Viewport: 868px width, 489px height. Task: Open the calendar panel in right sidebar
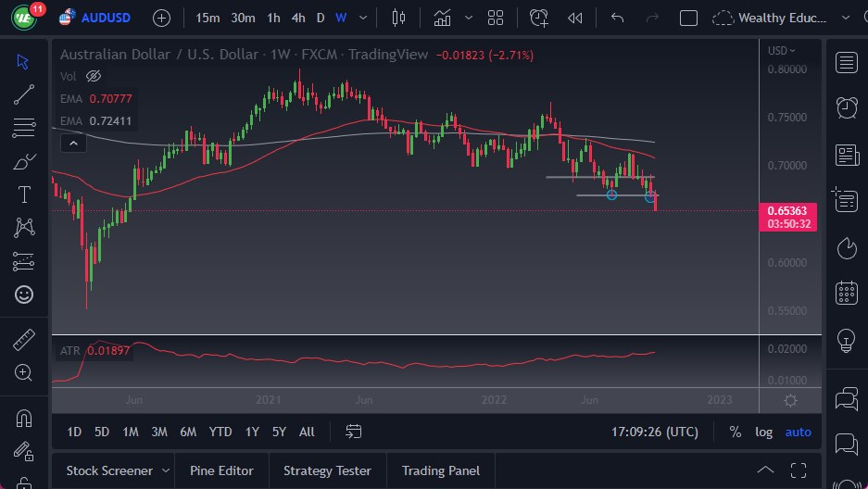pyautogui.click(x=846, y=293)
